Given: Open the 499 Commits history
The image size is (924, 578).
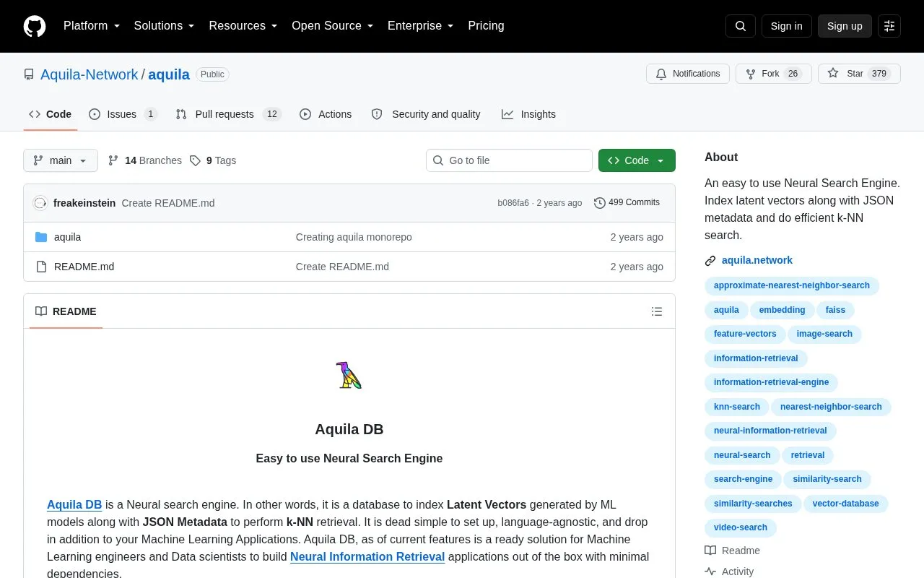Looking at the screenshot, I should tap(627, 202).
